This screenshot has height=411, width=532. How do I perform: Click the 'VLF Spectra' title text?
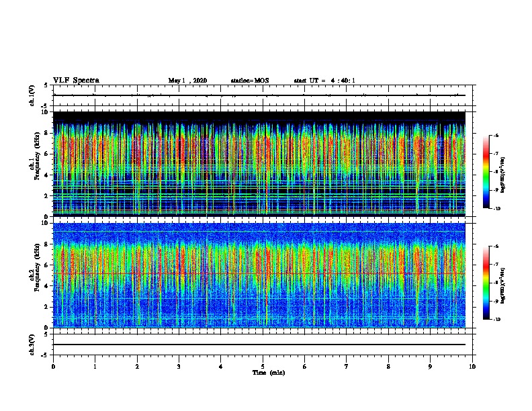pos(76,81)
